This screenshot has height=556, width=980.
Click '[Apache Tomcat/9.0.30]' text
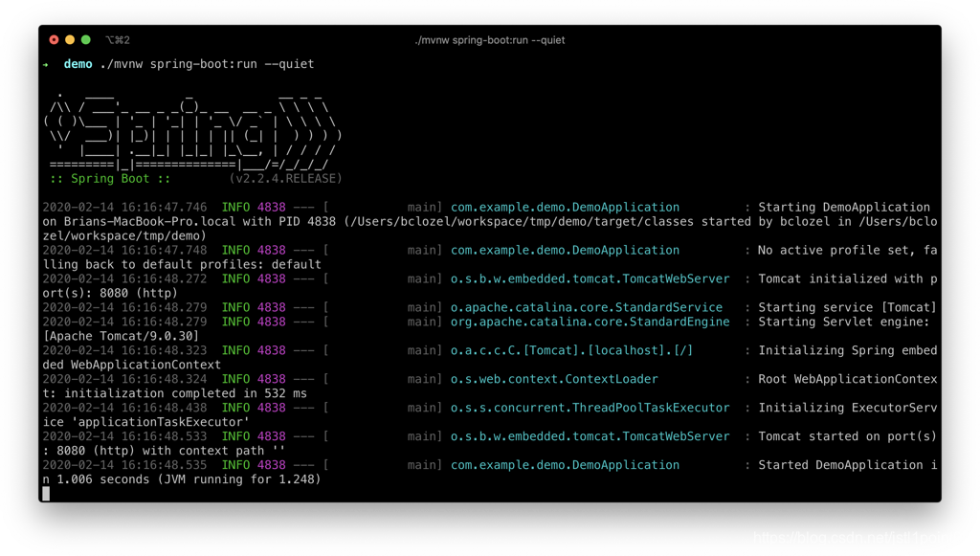121,336
